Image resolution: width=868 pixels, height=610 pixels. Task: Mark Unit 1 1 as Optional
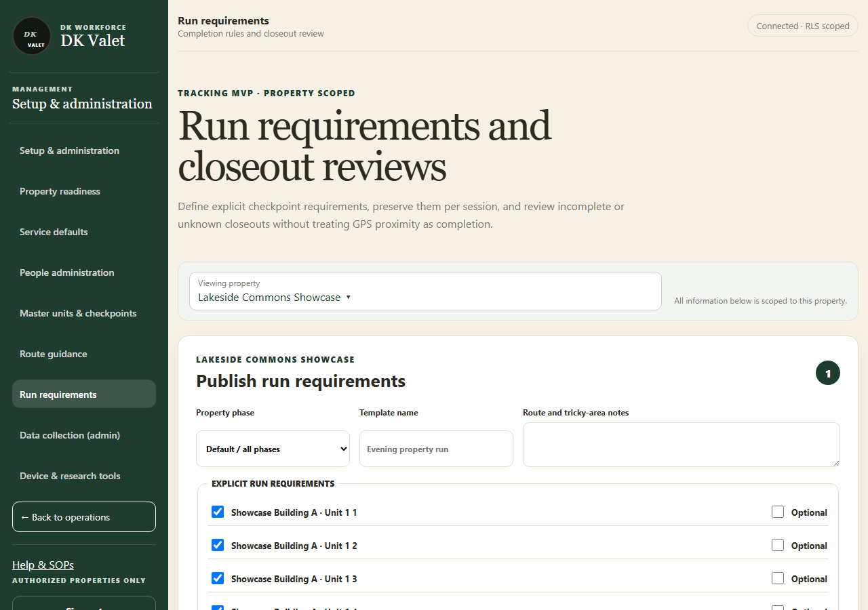[x=778, y=512]
